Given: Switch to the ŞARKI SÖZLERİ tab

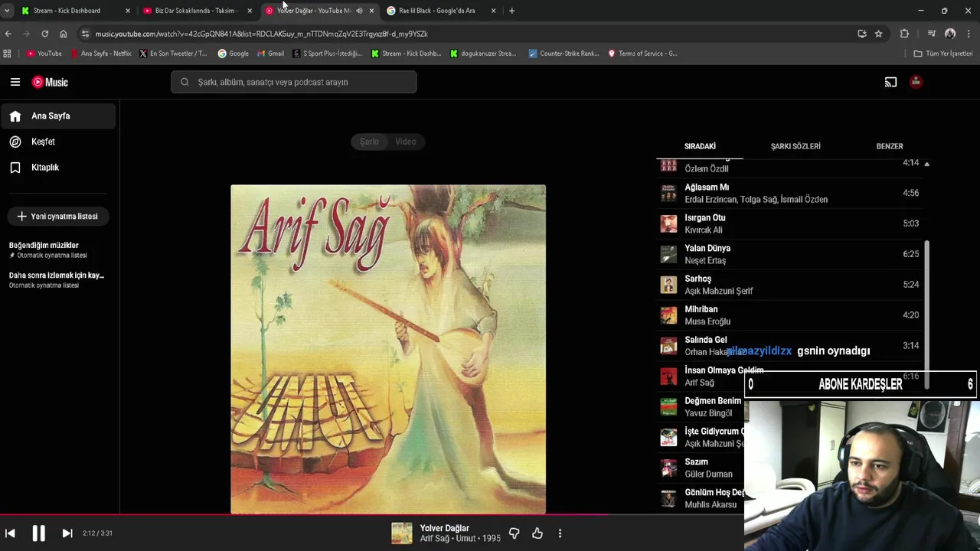Looking at the screenshot, I should (x=795, y=146).
